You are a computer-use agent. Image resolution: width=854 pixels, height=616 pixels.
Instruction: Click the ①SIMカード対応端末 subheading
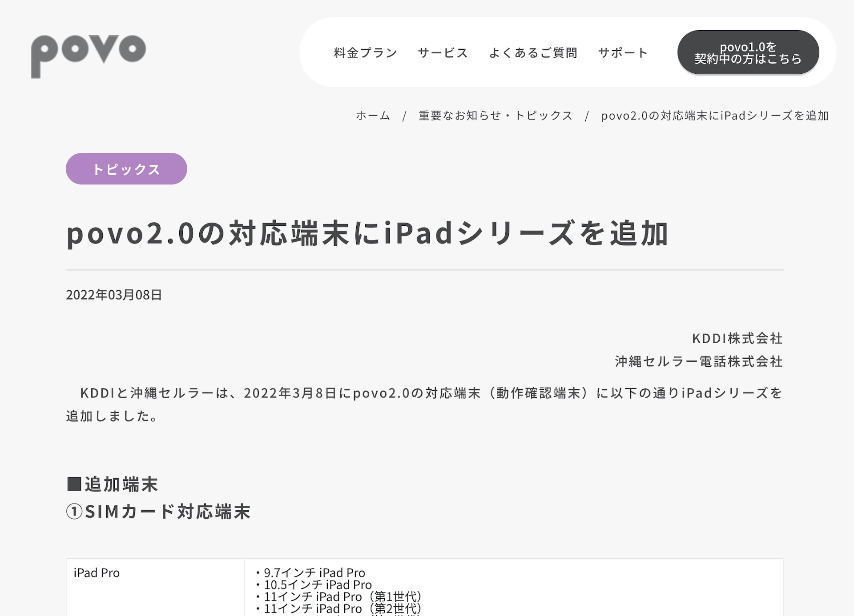point(159,512)
